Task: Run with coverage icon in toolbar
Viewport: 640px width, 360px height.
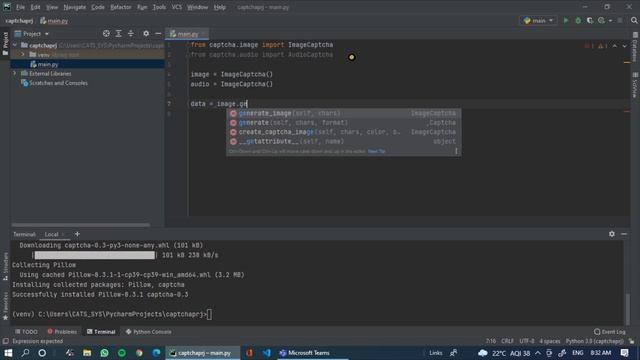Action: [x=590, y=20]
